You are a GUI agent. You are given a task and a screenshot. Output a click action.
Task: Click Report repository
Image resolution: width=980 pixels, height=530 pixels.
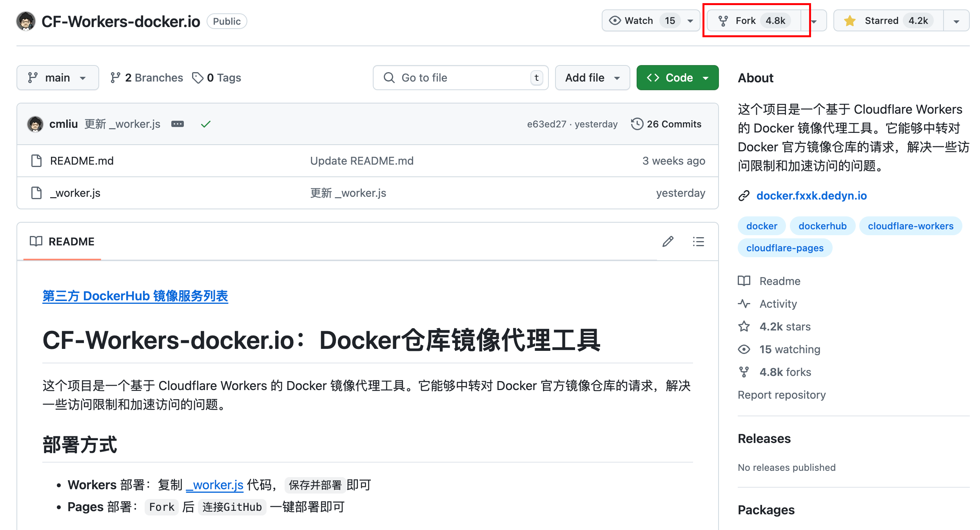(x=782, y=395)
